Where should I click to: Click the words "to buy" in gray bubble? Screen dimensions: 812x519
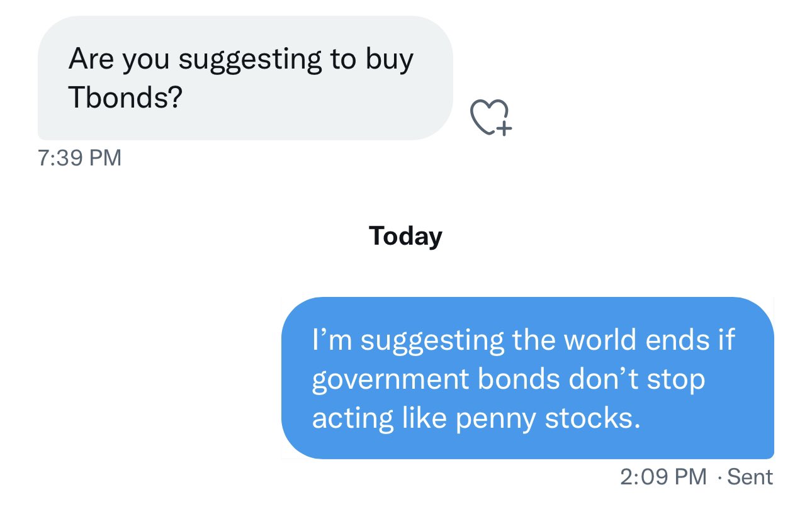[371, 60]
